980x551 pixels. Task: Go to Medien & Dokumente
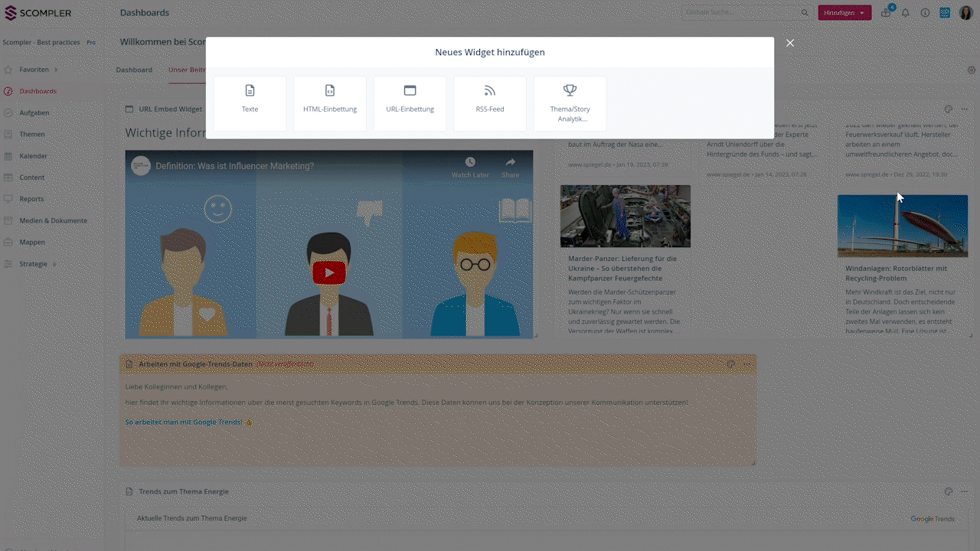pyautogui.click(x=53, y=220)
